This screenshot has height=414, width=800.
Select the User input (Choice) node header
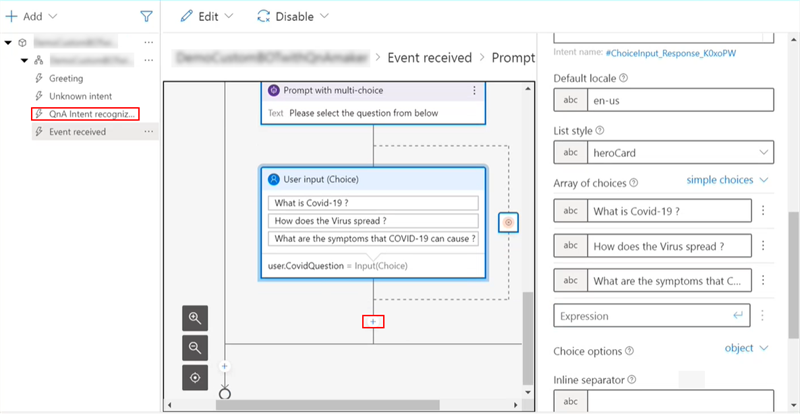point(372,179)
